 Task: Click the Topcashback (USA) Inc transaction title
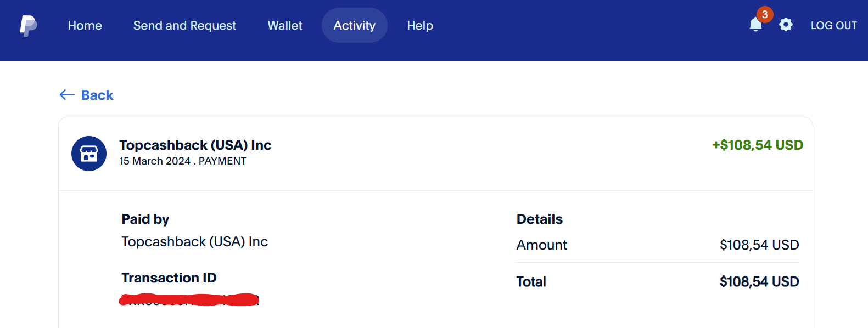[195, 145]
